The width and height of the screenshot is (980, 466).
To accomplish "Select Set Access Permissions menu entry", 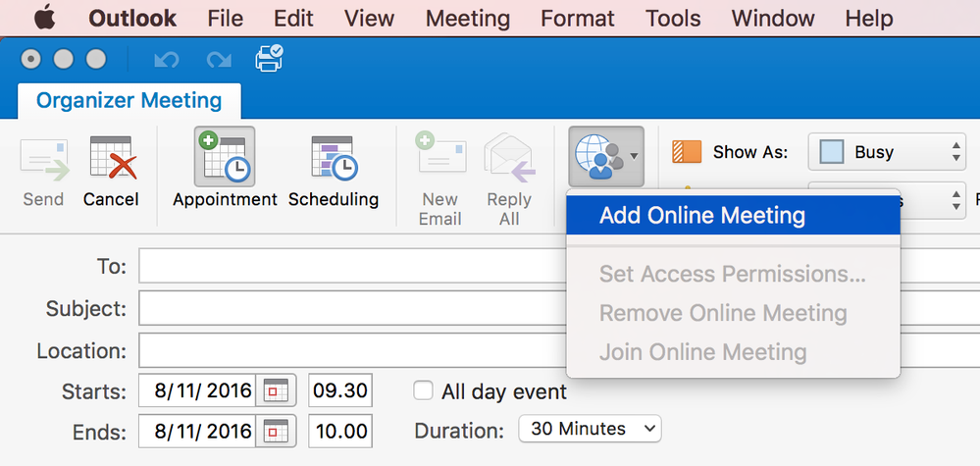I will point(733,274).
